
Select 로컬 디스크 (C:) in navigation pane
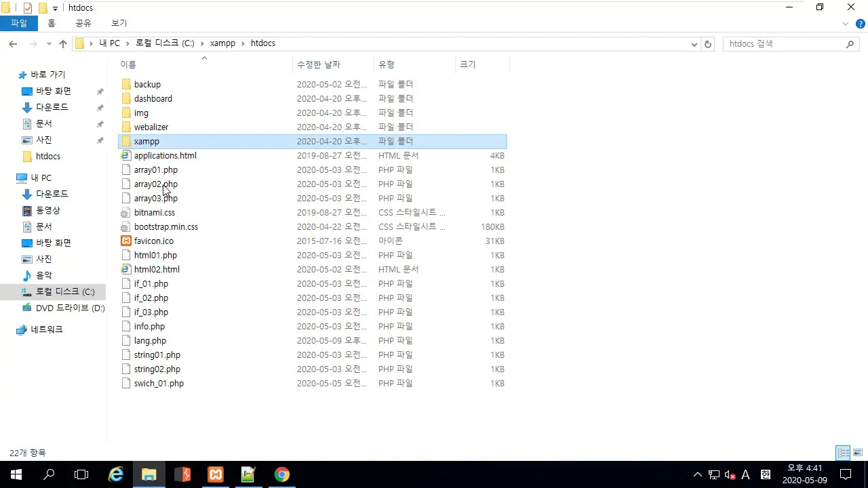point(65,291)
